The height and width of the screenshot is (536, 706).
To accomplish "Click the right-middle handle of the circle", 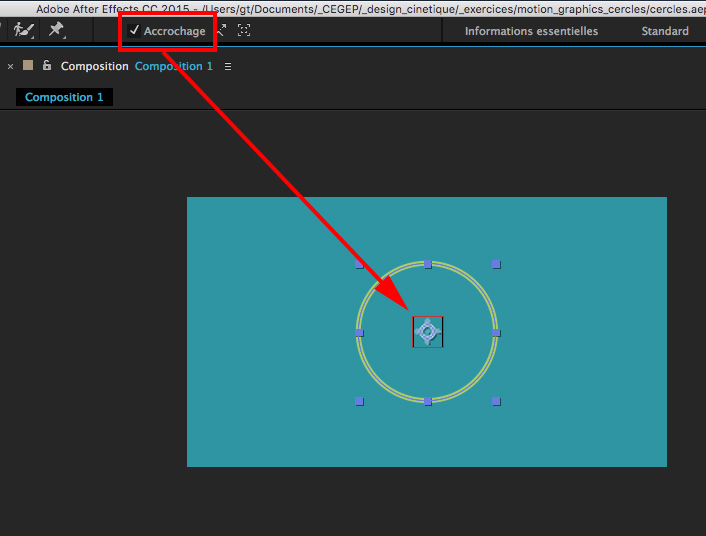I will 496,333.
